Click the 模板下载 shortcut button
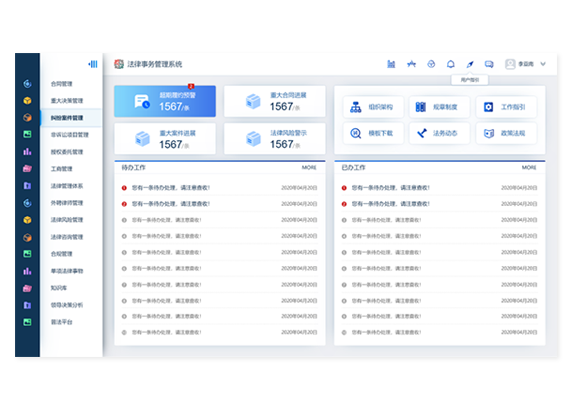Screen dimensions: 577x400 pyautogui.click(x=373, y=133)
